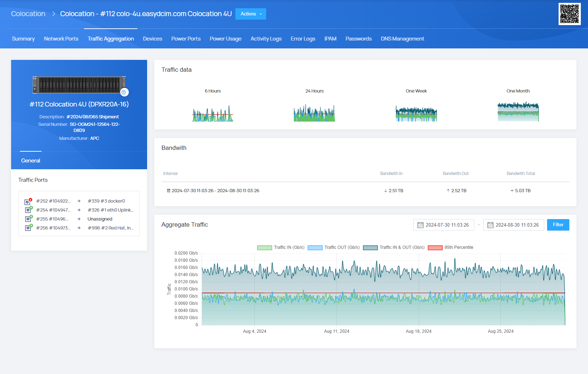Click arrow icon next to #255 port
The height and width of the screenshot is (374, 588).
[79, 219]
